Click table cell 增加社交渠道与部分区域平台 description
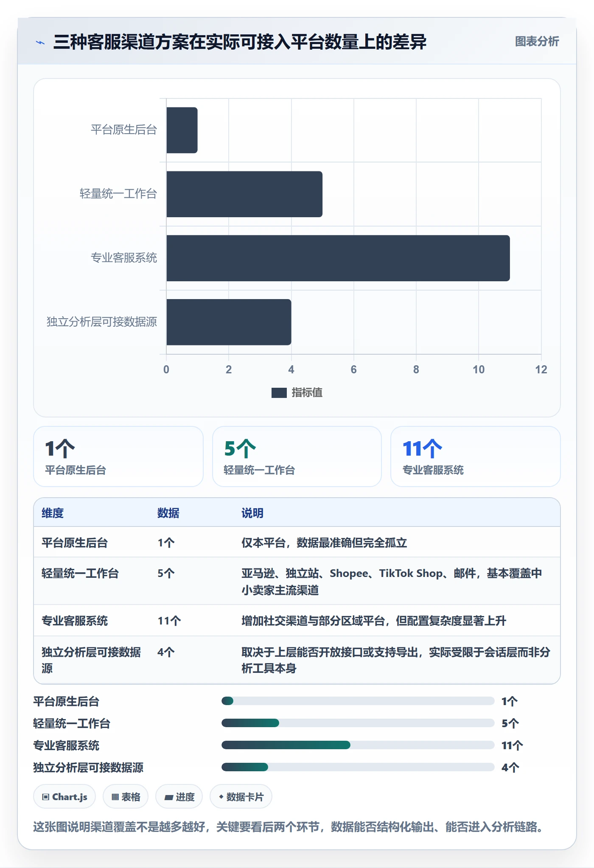 coord(374,621)
